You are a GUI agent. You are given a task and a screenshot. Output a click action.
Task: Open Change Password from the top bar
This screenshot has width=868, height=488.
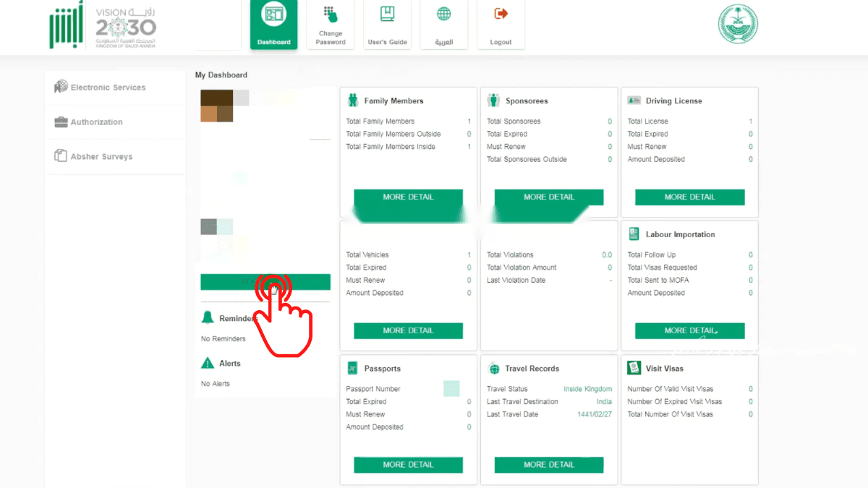[x=331, y=25]
